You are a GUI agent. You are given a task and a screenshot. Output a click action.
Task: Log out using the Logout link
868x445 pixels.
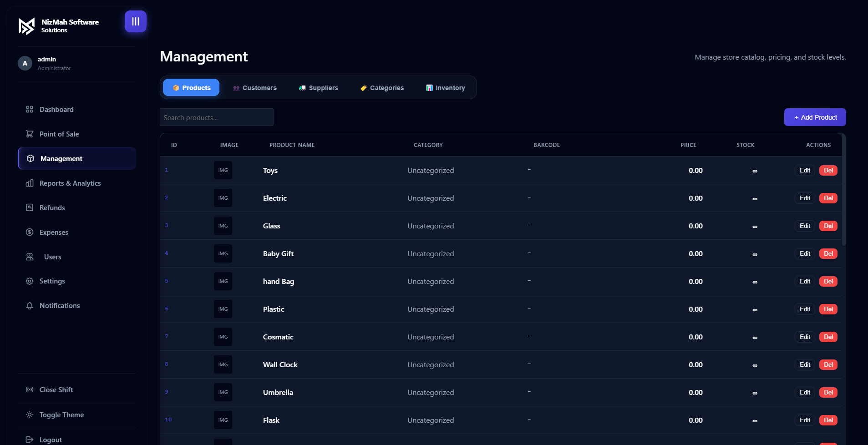[50, 440]
